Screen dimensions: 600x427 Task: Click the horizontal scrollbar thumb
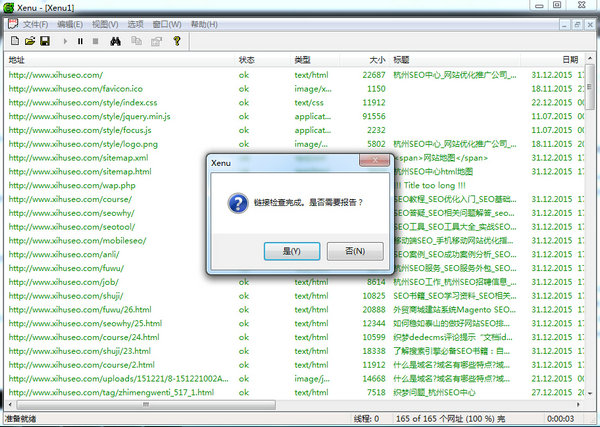[x=146, y=404]
